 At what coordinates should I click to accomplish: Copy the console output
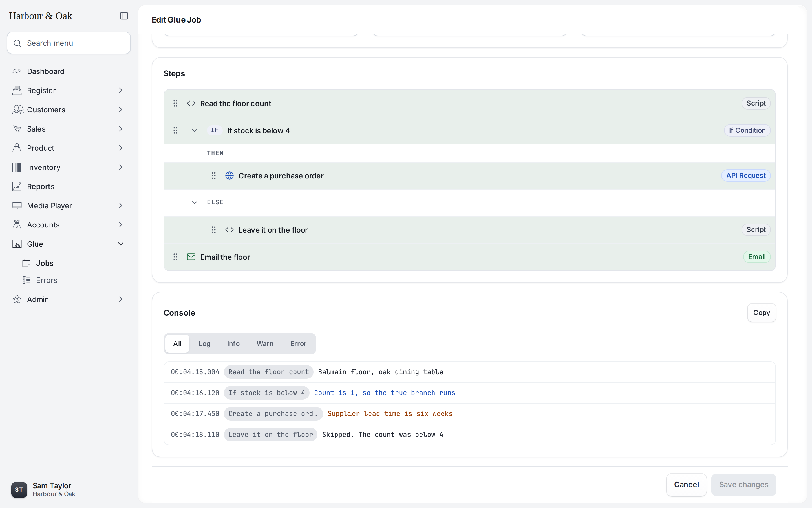click(761, 313)
